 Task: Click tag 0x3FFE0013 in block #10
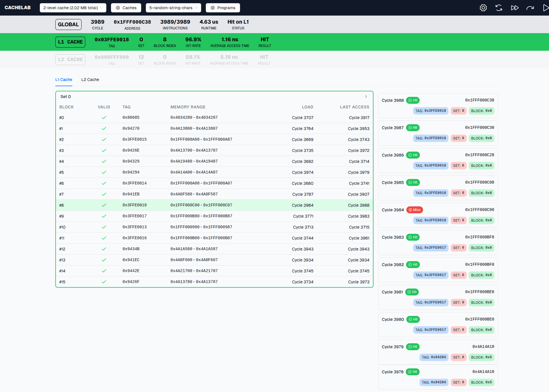coord(135,227)
